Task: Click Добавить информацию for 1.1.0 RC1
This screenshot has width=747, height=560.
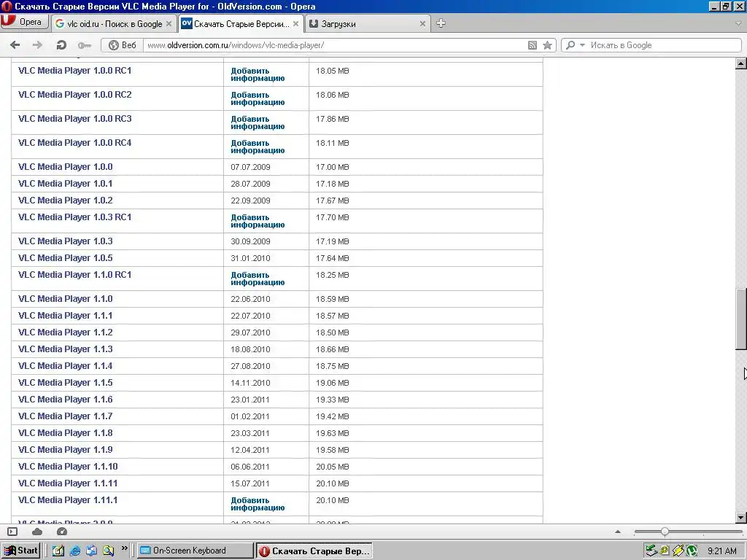Action: [258, 278]
